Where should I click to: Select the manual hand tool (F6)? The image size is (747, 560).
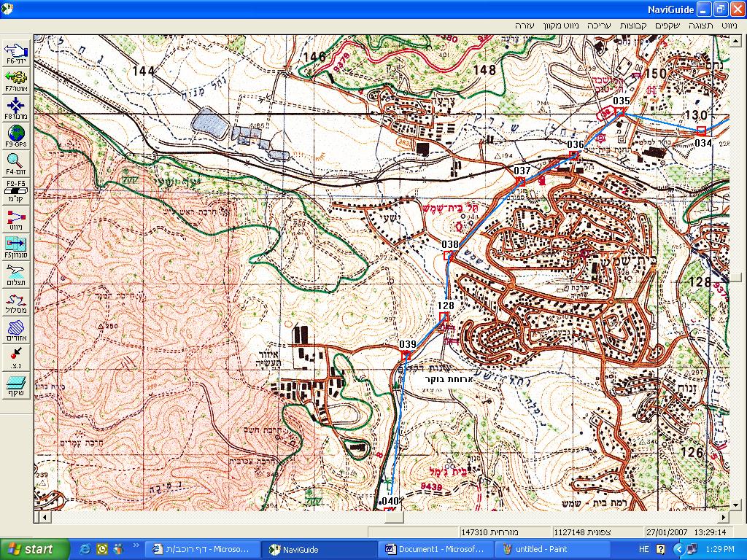[x=16, y=52]
